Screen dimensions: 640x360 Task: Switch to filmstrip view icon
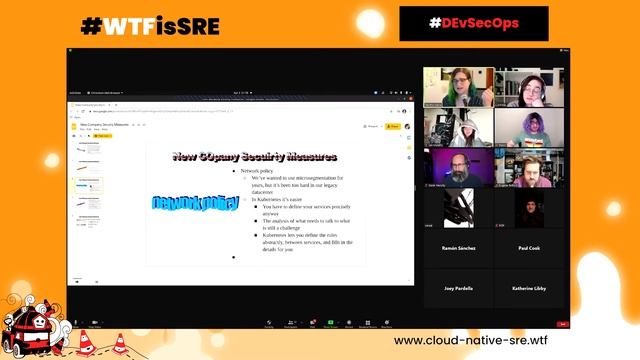point(77,282)
